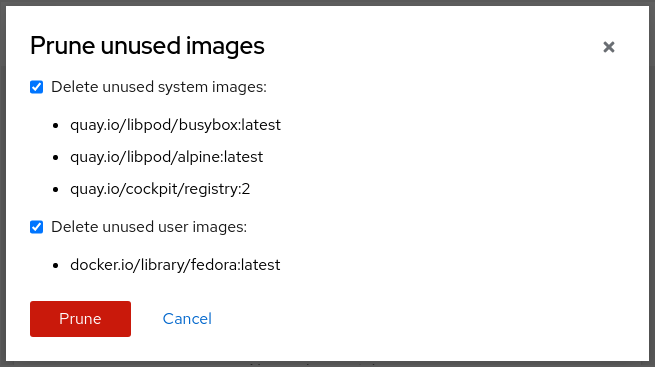Click the blue checkmark of user images
Image resolution: width=655 pixels, height=367 pixels.
click(x=36, y=227)
